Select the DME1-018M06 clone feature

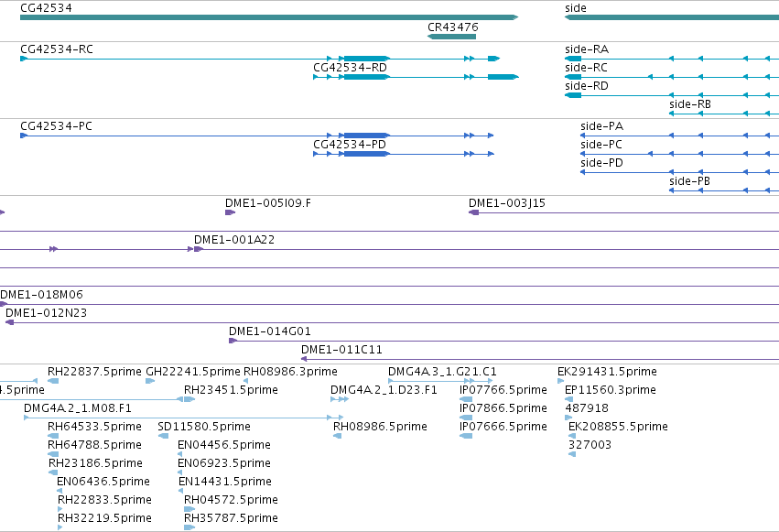click(x=390, y=304)
